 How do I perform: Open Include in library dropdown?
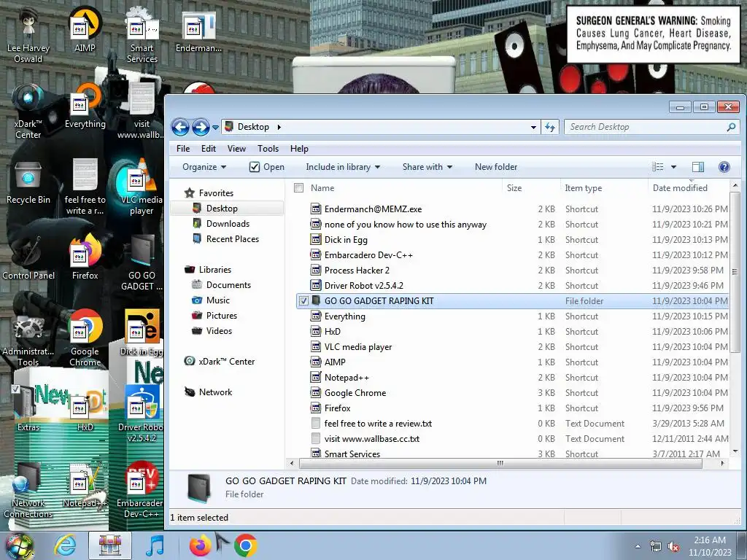343,167
